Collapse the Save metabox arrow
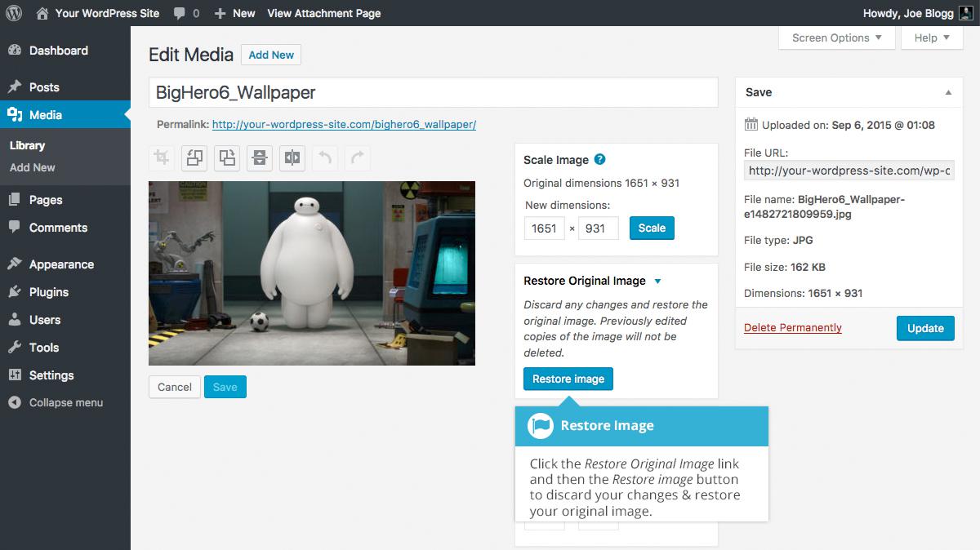Image resolution: width=980 pixels, height=550 pixels. pos(948,93)
